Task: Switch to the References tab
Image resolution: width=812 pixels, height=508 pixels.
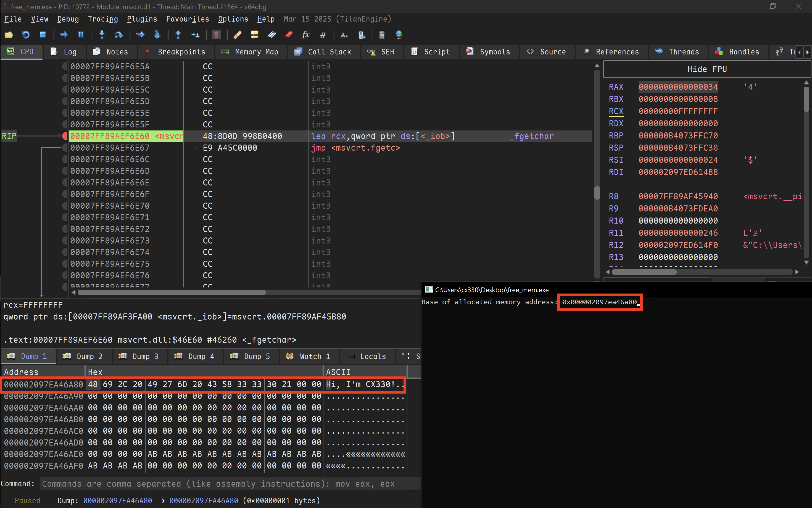Action: click(x=611, y=52)
